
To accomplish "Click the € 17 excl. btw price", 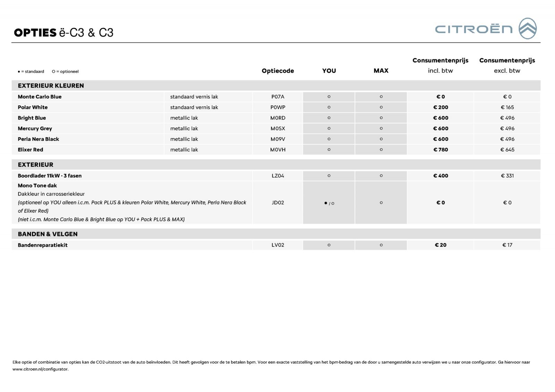I will [507, 245].
